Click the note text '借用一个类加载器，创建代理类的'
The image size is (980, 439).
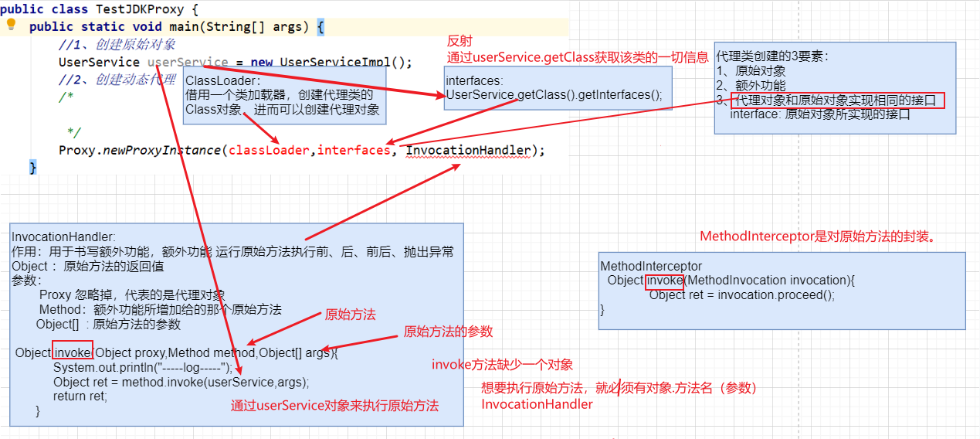[x=280, y=95]
